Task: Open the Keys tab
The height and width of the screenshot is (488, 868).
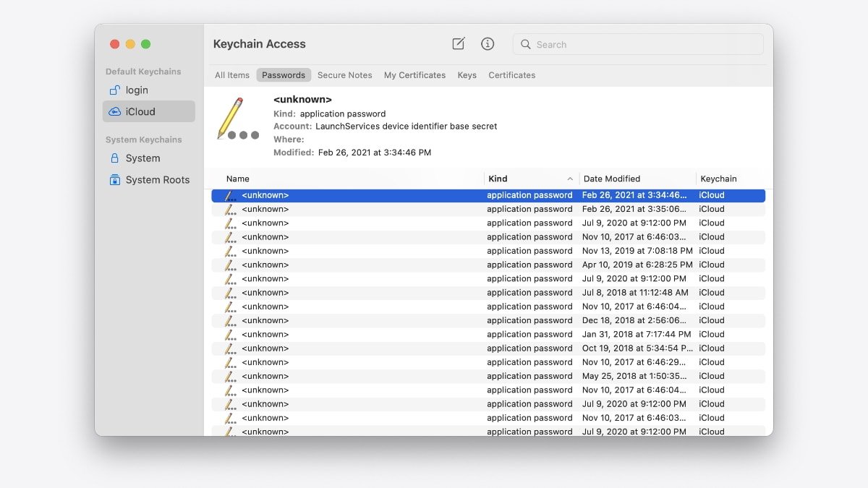Action: click(467, 75)
